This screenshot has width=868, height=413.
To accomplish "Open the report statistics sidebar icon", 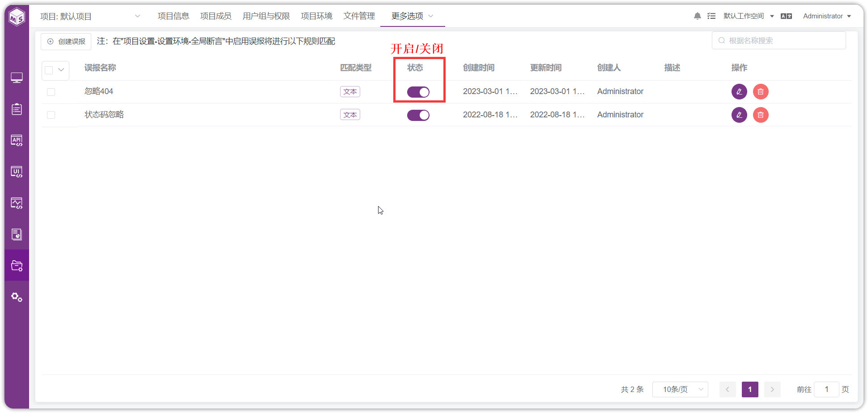I will [x=17, y=234].
